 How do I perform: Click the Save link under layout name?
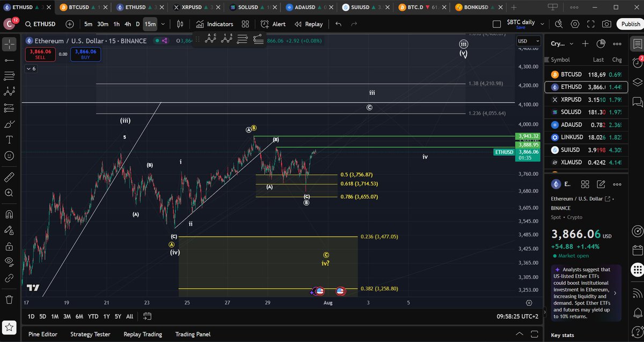[x=520, y=28]
